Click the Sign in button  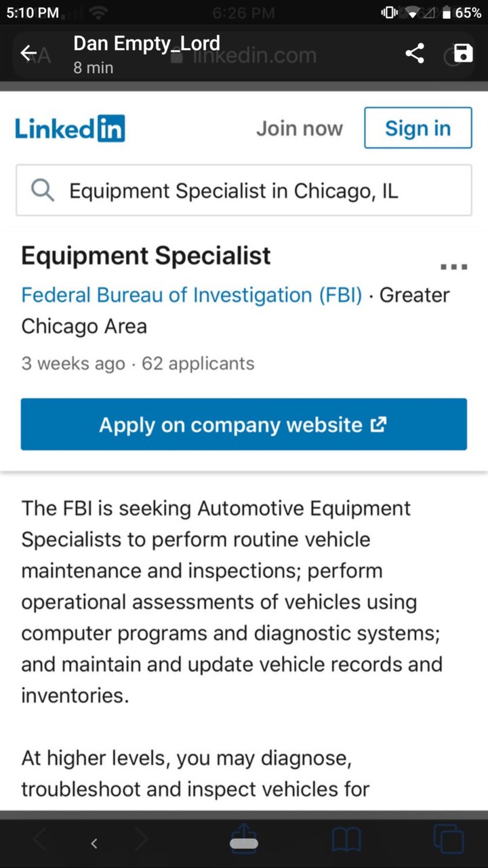point(418,128)
